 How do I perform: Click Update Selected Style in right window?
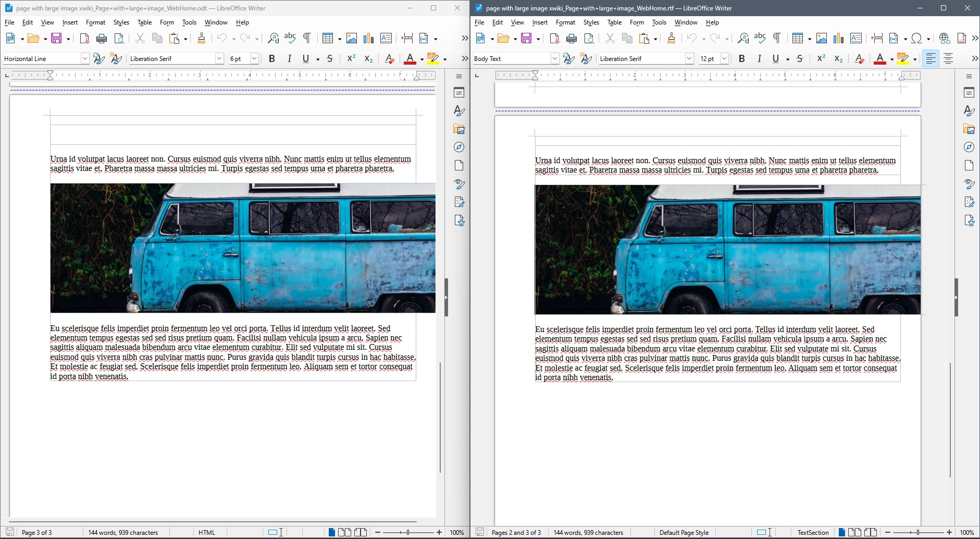click(x=569, y=58)
